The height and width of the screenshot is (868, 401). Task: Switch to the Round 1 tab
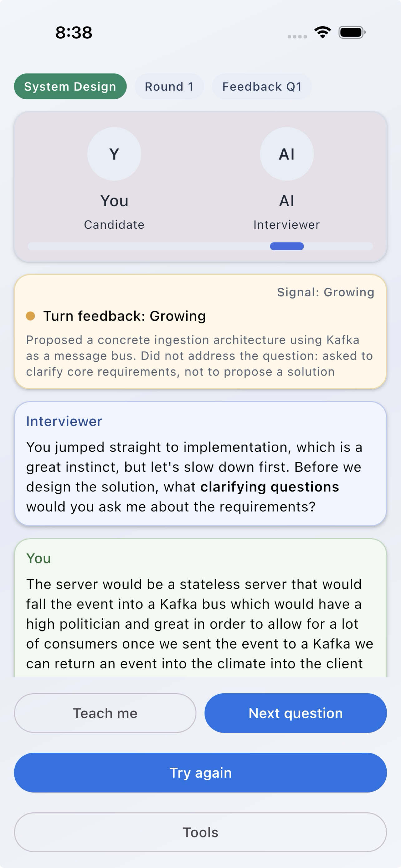click(169, 87)
